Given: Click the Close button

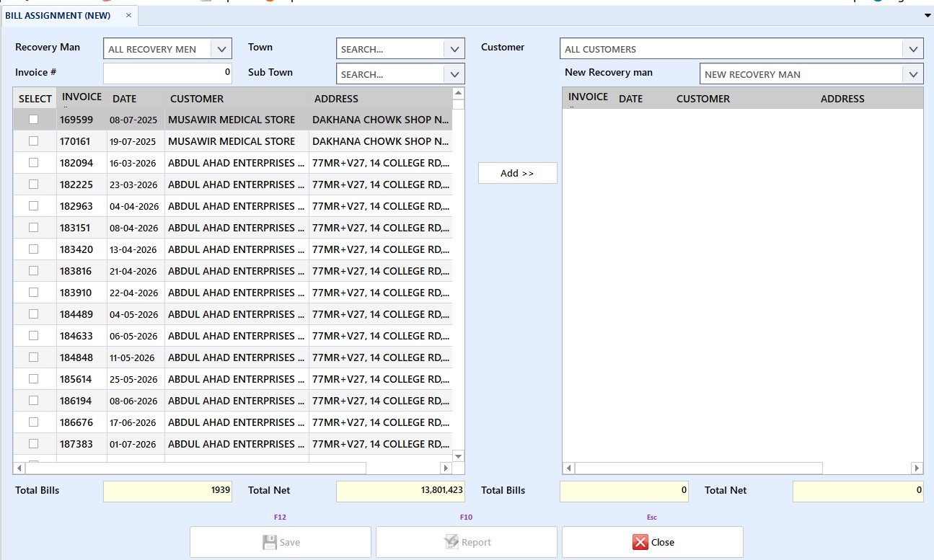Looking at the screenshot, I should (x=653, y=542).
